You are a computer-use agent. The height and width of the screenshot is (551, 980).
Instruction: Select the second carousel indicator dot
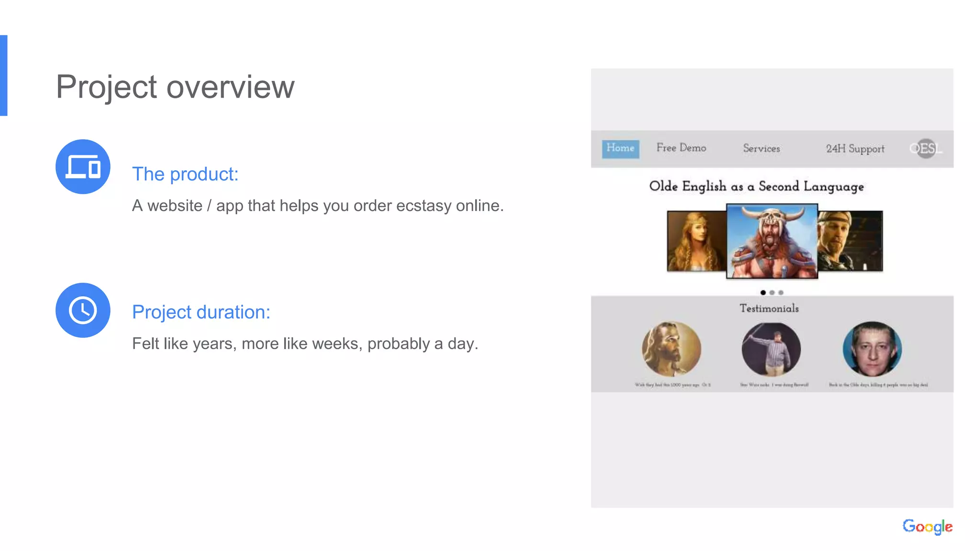pyautogui.click(x=772, y=293)
